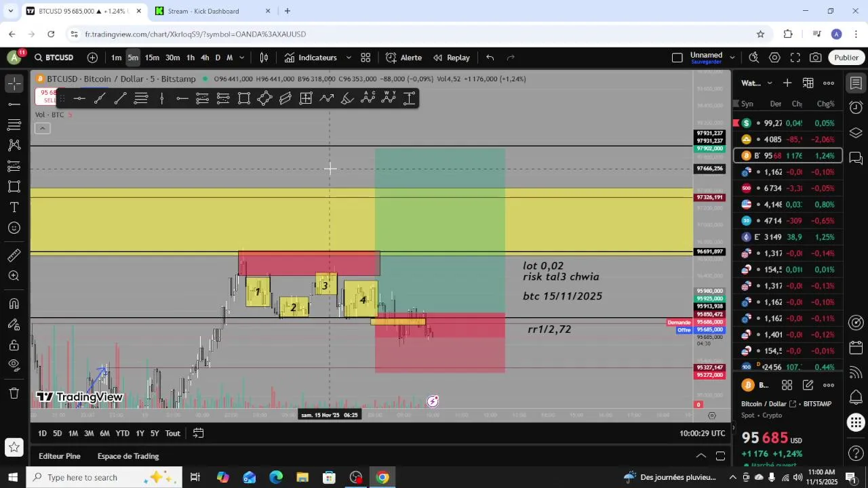Viewport: 868px width, 488px height.
Task: Click the zoom in magnifier tool
Action: tap(14, 276)
